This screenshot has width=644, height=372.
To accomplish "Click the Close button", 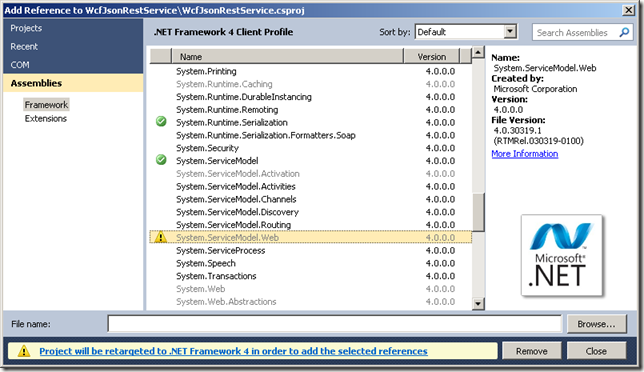I will (x=596, y=351).
